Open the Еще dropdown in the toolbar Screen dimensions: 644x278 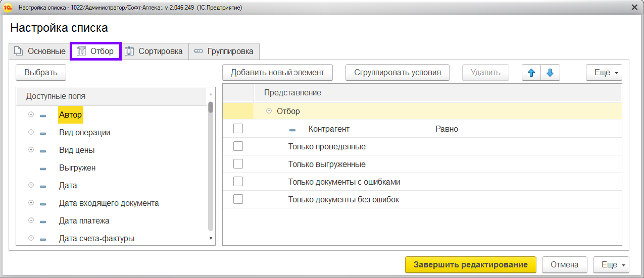tap(604, 73)
